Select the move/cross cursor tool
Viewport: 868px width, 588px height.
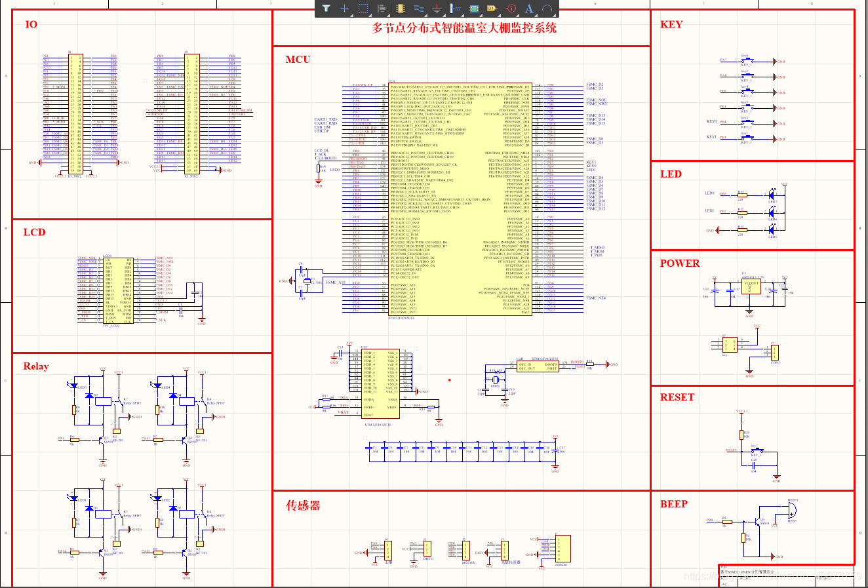pyautogui.click(x=344, y=9)
